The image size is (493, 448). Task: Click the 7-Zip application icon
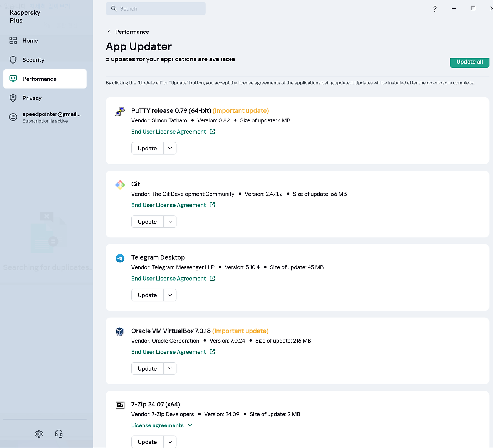(120, 405)
